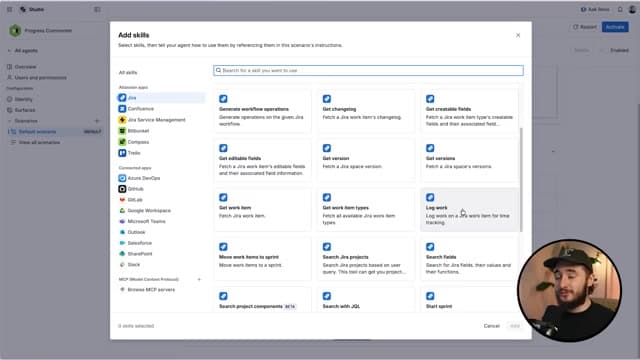Toggle the sidebar collapse icon
The height and width of the screenshot is (360, 640).
pyautogui.click(x=97, y=9)
